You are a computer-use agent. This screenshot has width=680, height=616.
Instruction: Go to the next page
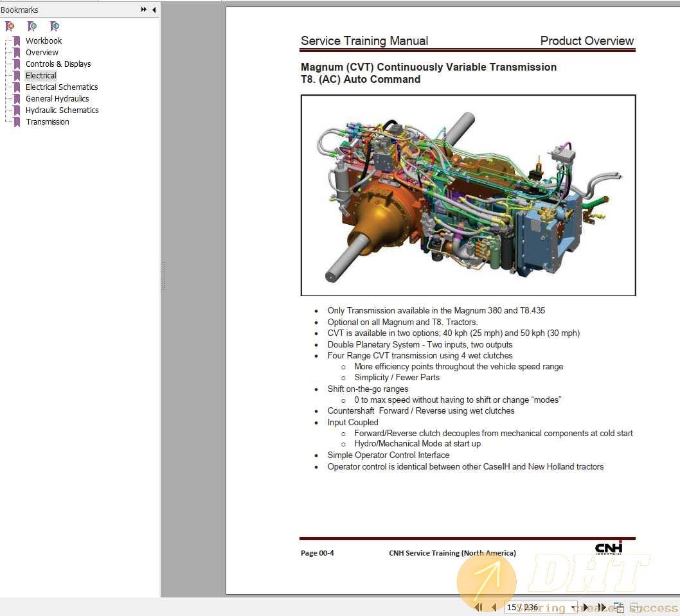point(586,607)
